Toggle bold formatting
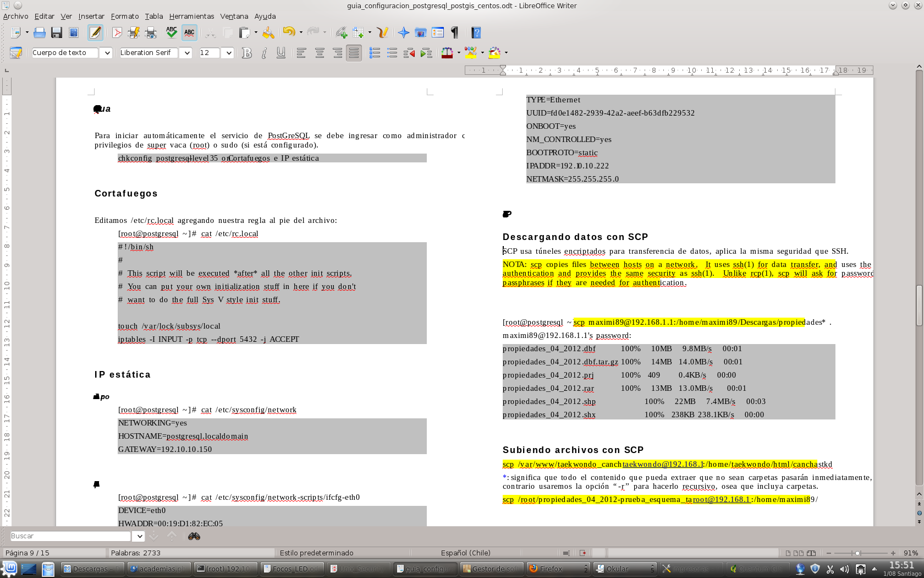This screenshot has height=578, width=924. click(247, 53)
